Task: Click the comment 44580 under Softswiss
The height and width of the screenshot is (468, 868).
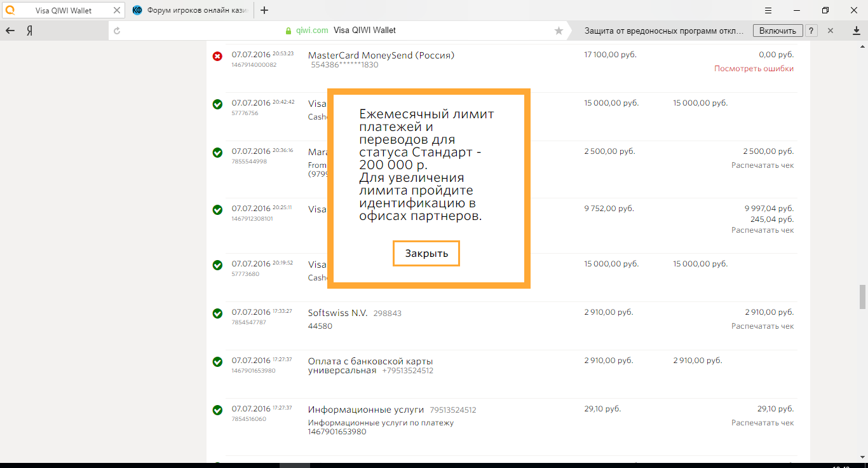Action: click(x=320, y=326)
